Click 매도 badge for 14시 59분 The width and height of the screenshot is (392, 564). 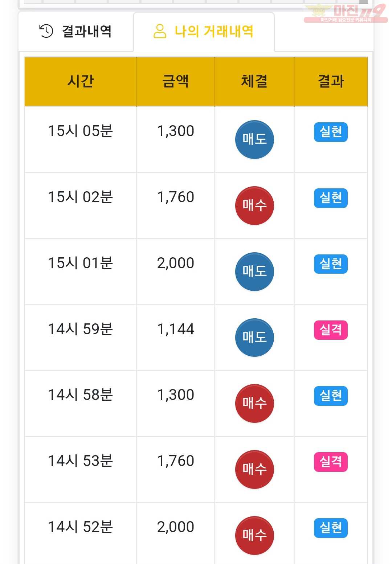254,338
